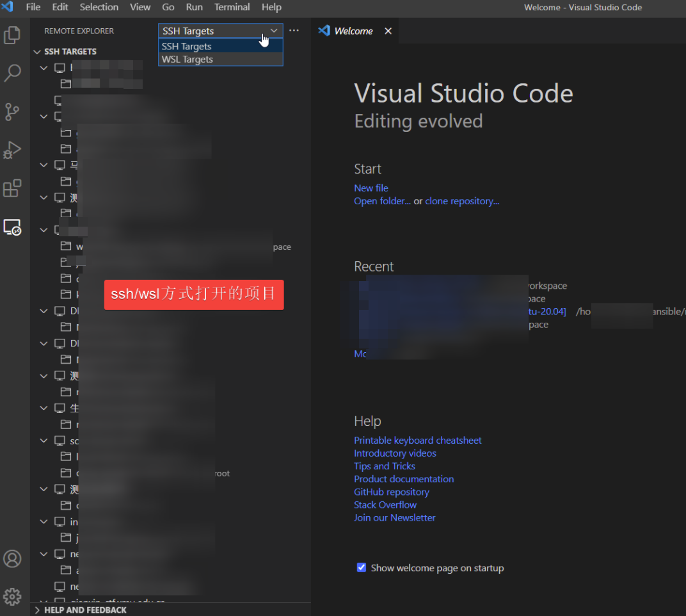Open the Accounts menu icon
Image resolution: width=686 pixels, height=616 pixels.
(x=12, y=558)
